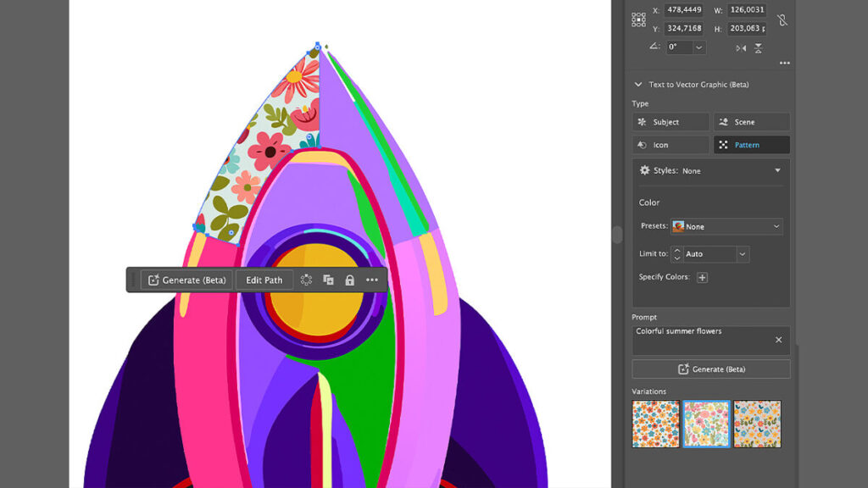Expand the Styles dropdown arrow
868x488 pixels.
(x=777, y=170)
